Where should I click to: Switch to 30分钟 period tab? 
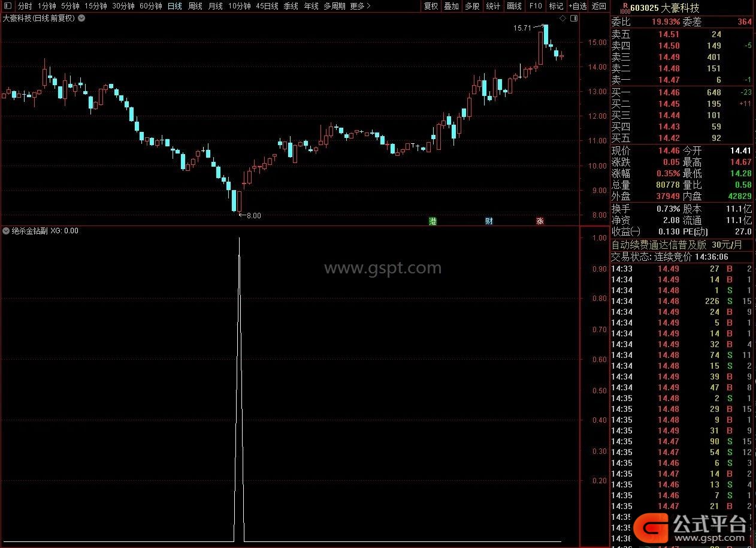[x=123, y=6]
